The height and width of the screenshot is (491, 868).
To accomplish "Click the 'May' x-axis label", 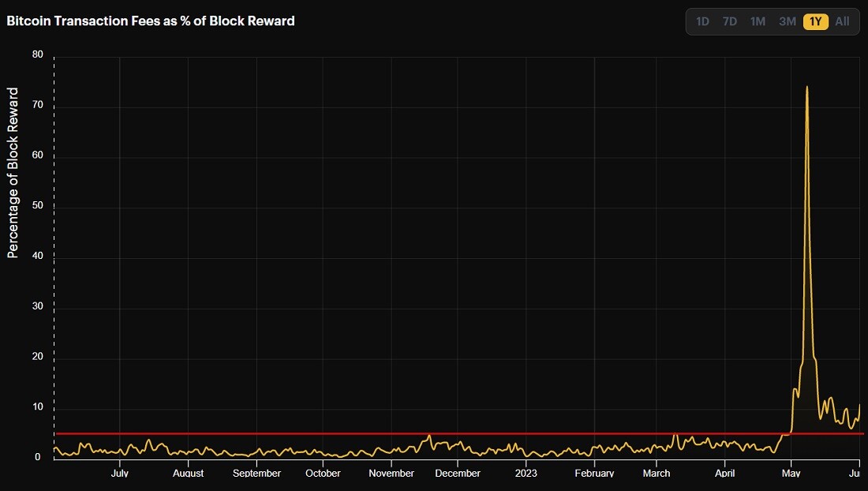I will (791, 474).
